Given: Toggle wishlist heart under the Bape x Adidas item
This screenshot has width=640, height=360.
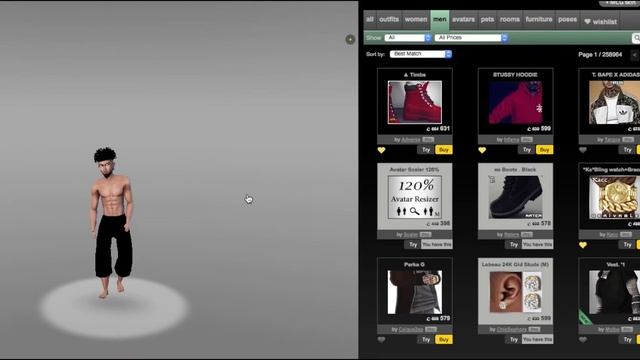Looking at the screenshot, I should pos(583,150).
